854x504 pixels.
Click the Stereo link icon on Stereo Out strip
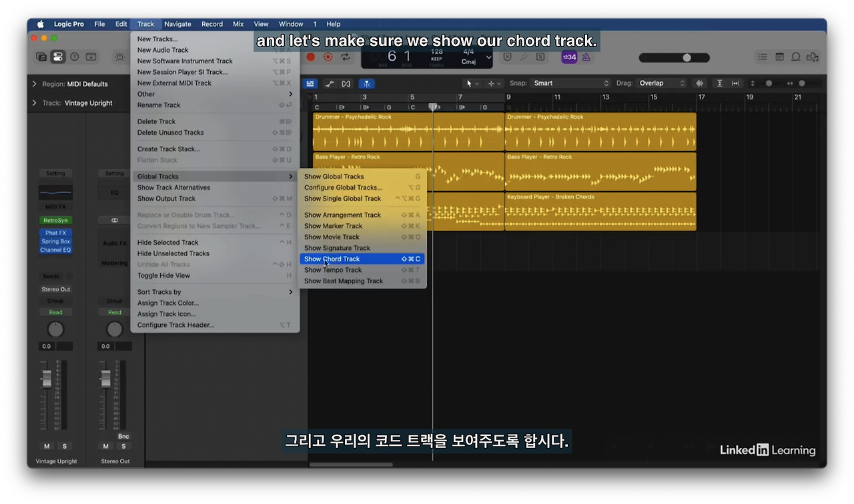(x=115, y=220)
